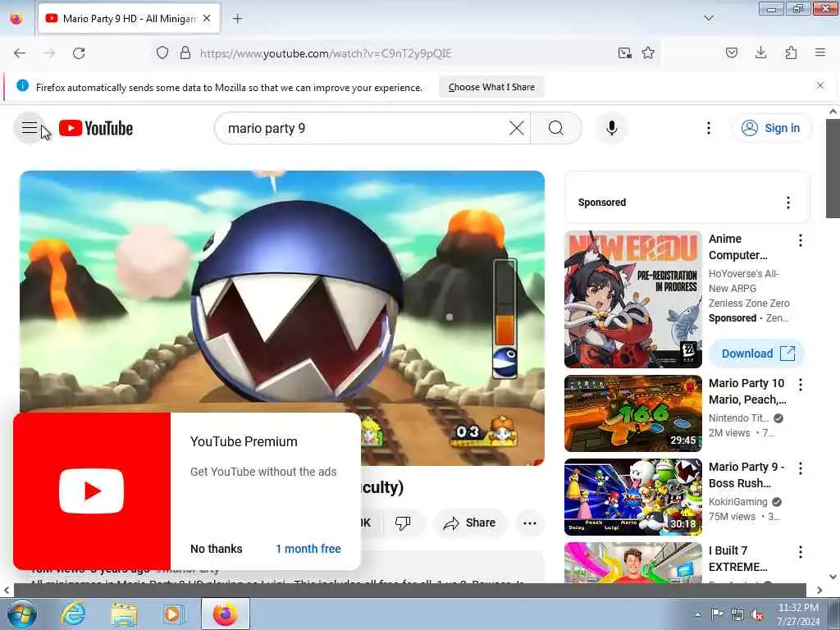
Task: Click the scroll up arrow
Action: [x=833, y=112]
